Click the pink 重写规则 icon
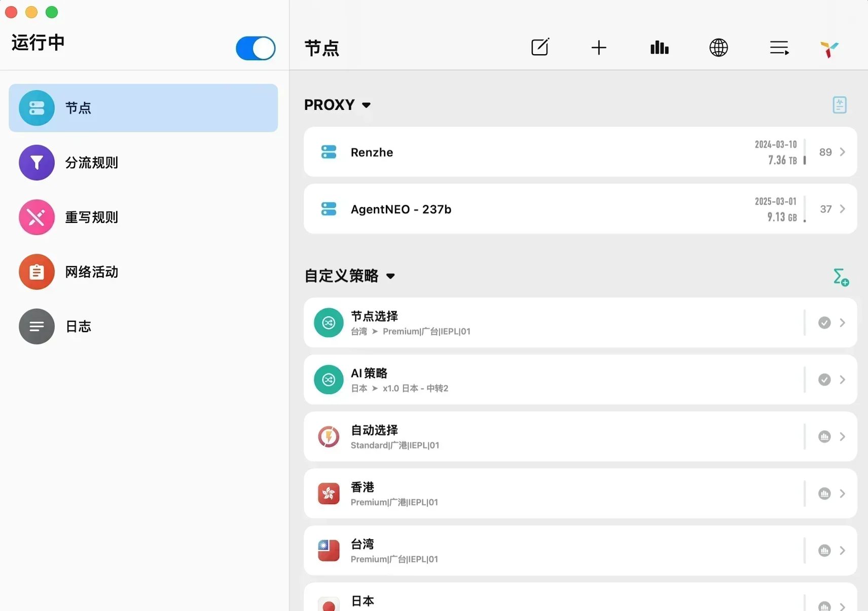This screenshot has height=611, width=868. click(37, 217)
